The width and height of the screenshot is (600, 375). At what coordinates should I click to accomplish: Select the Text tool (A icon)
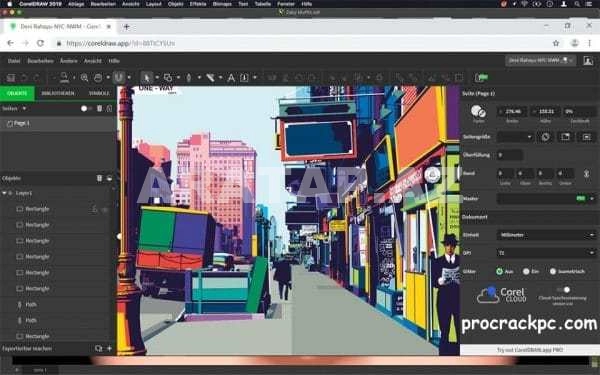[x=231, y=78]
